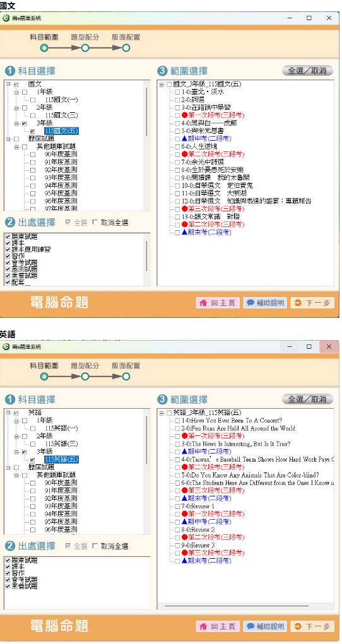
Task: Click the 科目範圍 step circle in top wizard
Action: pos(44,48)
